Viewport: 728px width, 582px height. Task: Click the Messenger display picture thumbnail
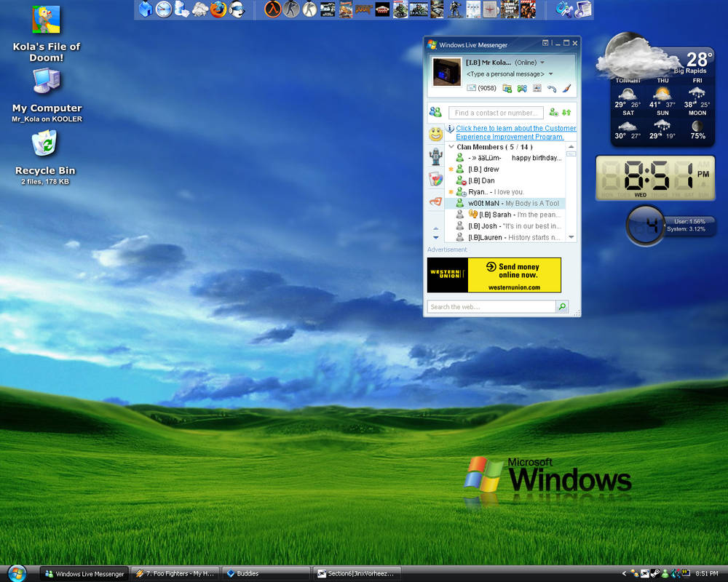pyautogui.click(x=447, y=72)
